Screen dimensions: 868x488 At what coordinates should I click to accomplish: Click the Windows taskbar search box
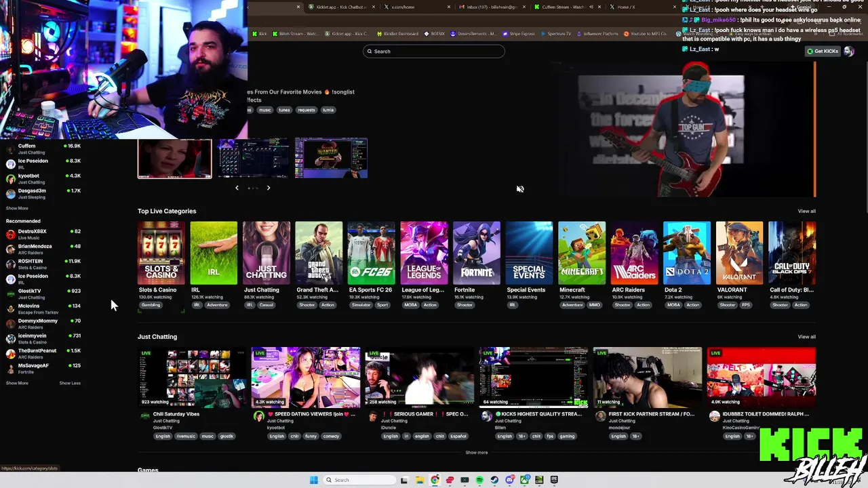(x=359, y=480)
